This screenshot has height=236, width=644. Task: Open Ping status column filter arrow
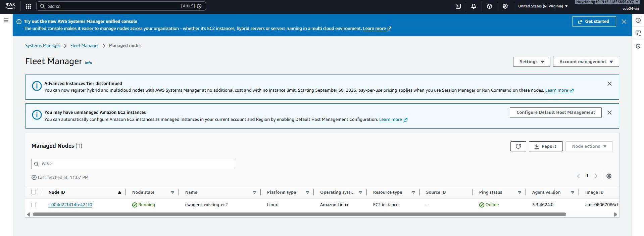pos(519,192)
